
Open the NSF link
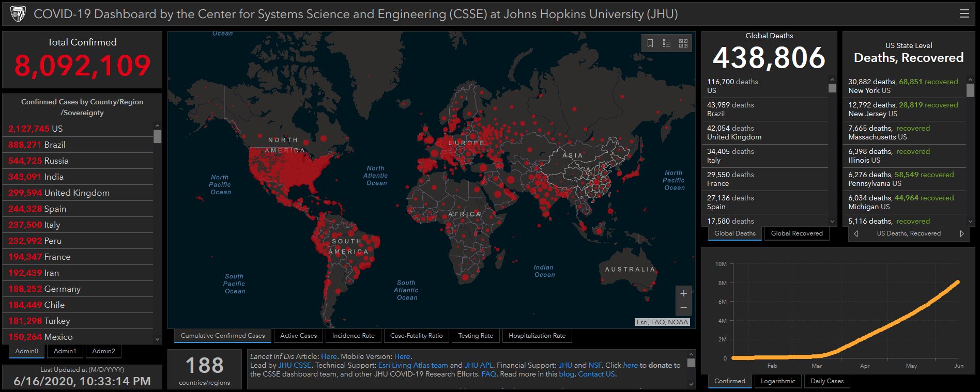(595, 365)
